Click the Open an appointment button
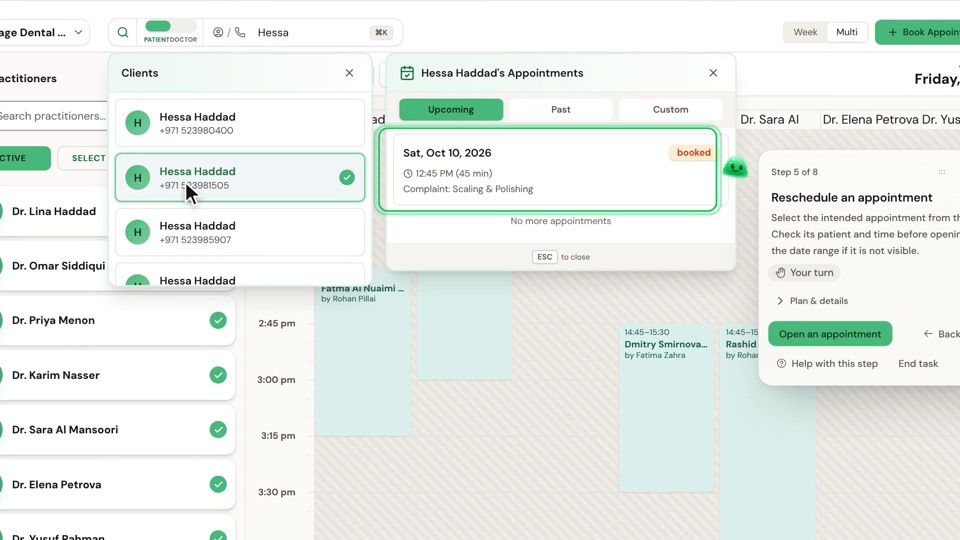 (x=830, y=334)
